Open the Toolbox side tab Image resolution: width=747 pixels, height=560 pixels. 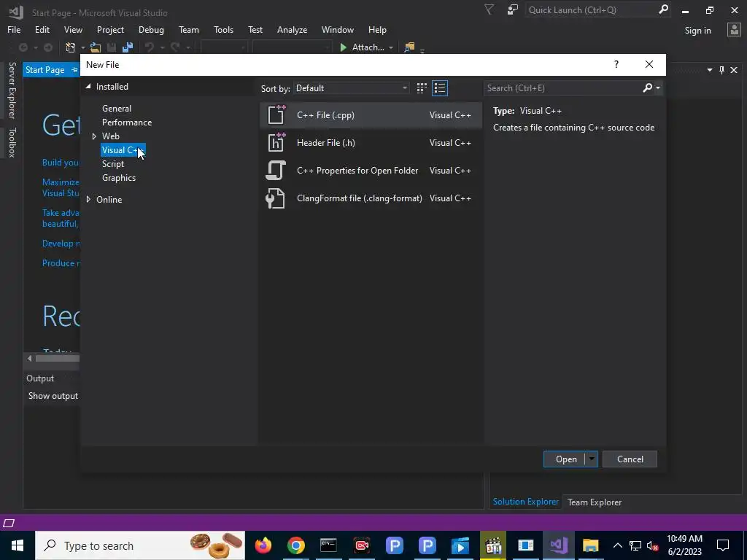point(12,142)
